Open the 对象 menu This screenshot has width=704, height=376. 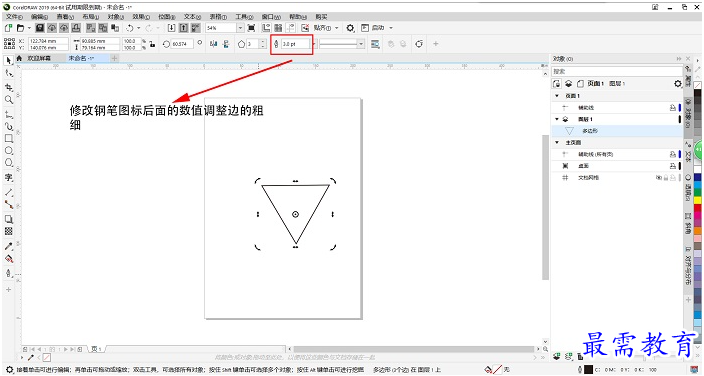pyautogui.click(x=115, y=17)
